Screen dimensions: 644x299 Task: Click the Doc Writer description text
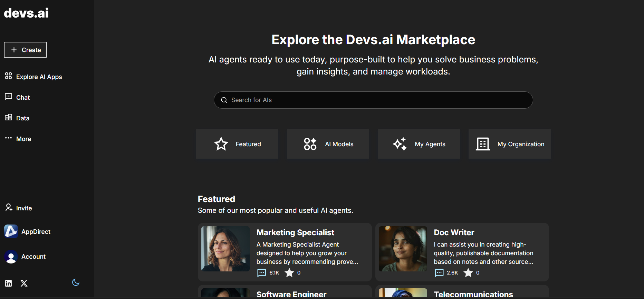coord(483,253)
